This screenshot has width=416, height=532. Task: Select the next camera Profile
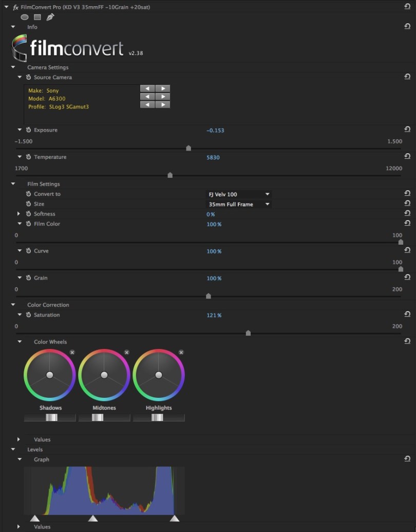click(x=163, y=104)
